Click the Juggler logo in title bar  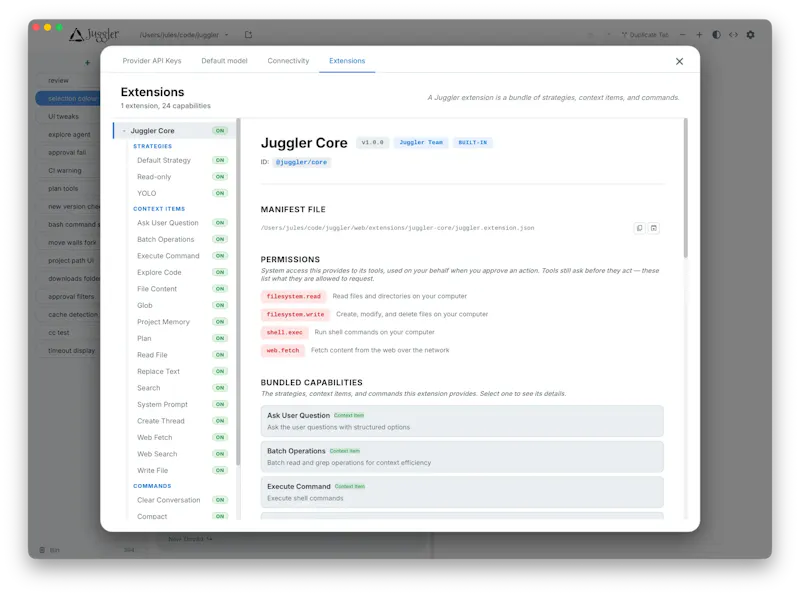pos(94,35)
